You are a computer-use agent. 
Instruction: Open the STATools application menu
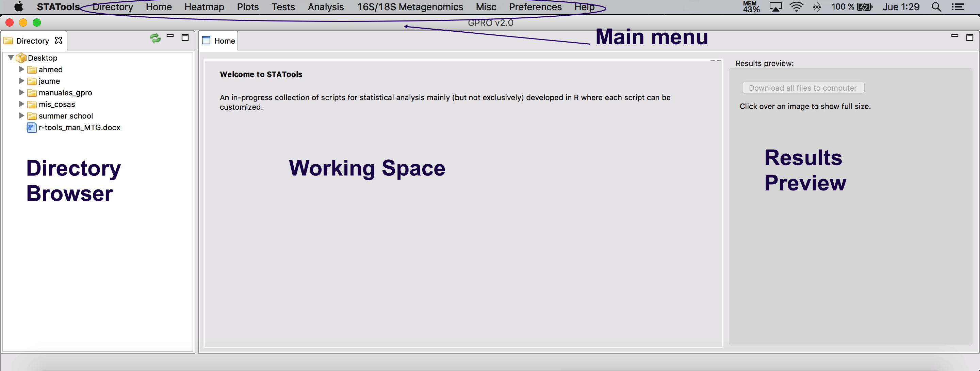point(58,7)
